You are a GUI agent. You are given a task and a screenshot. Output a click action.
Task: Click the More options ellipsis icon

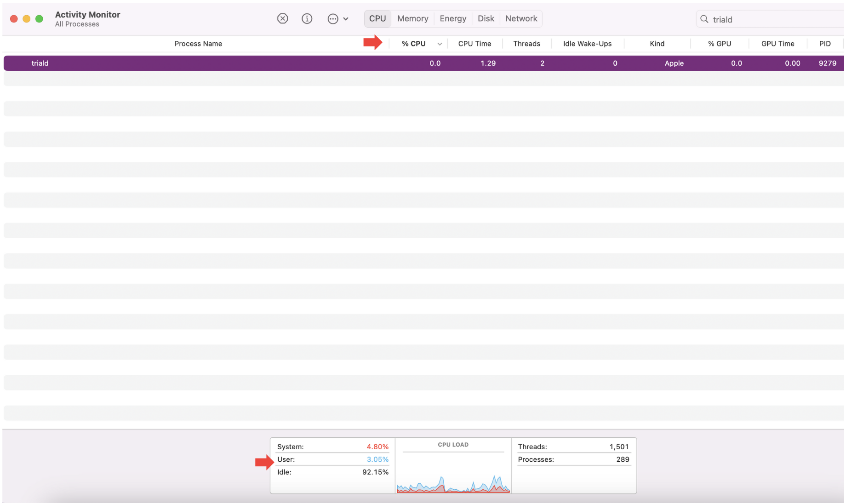[332, 18]
